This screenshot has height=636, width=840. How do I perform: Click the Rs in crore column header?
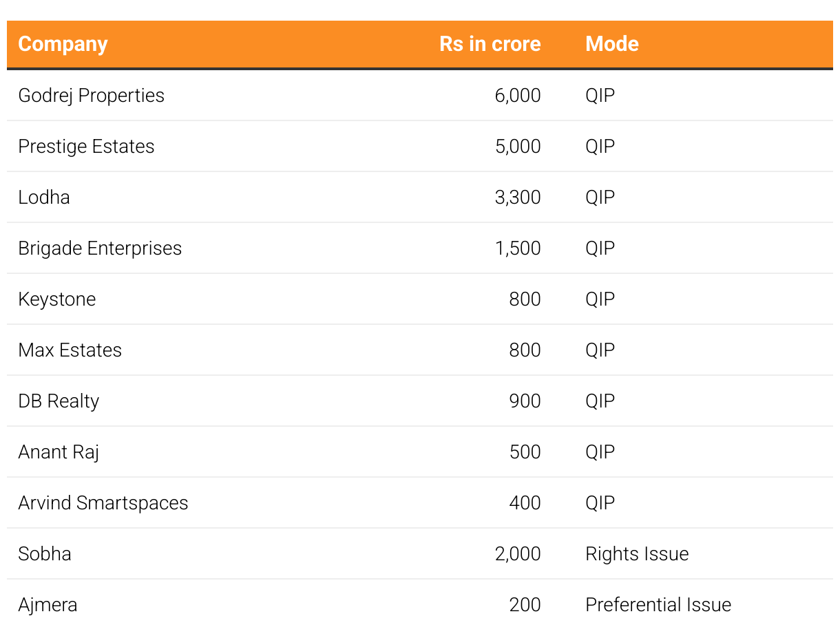click(x=490, y=44)
